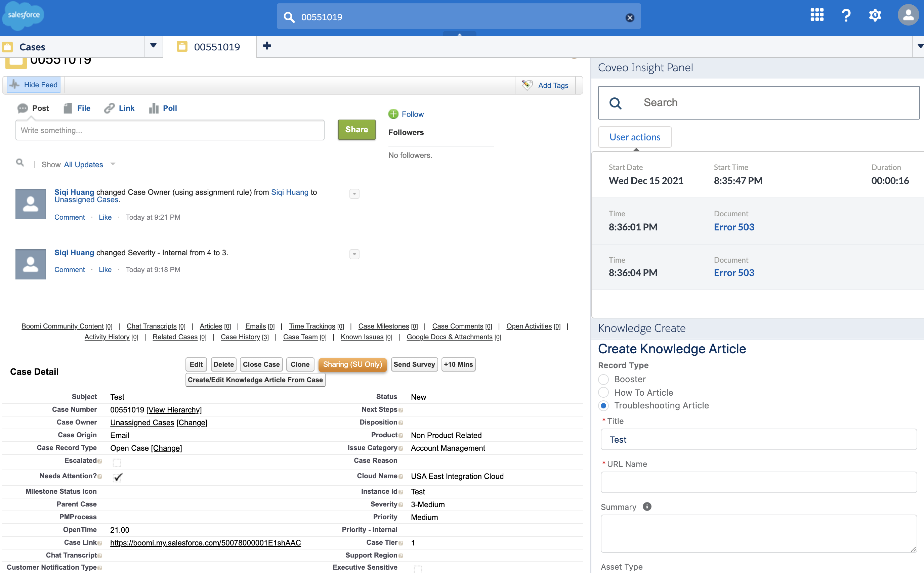
Task: Open the Show All Updates dropdown
Action: [113, 164]
